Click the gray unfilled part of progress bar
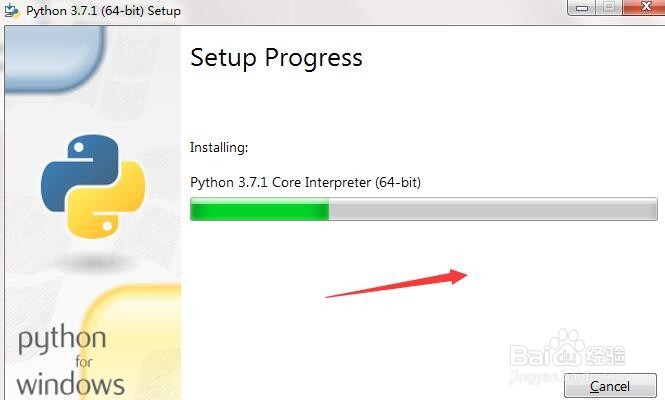This screenshot has height=400, width=665. pyautogui.click(x=490, y=210)
